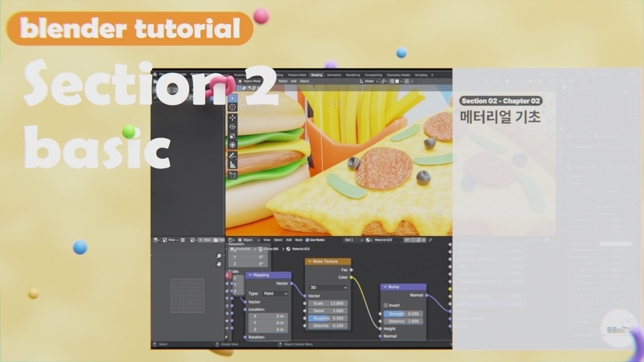This screenshot has width=644, height=362.
Task: Click duplicate material icon beside Material.023
Action: [418, 240]
